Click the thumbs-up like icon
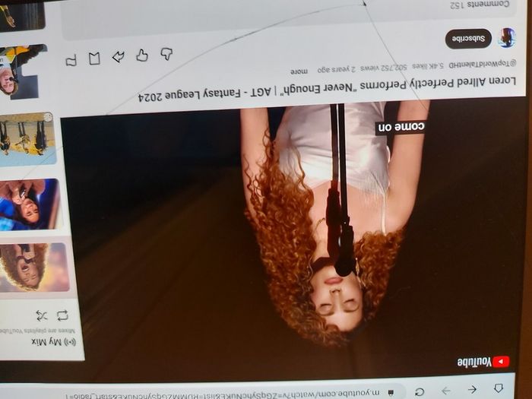The width and height of the screenshot is (532, 399). [x=142, y=55]
